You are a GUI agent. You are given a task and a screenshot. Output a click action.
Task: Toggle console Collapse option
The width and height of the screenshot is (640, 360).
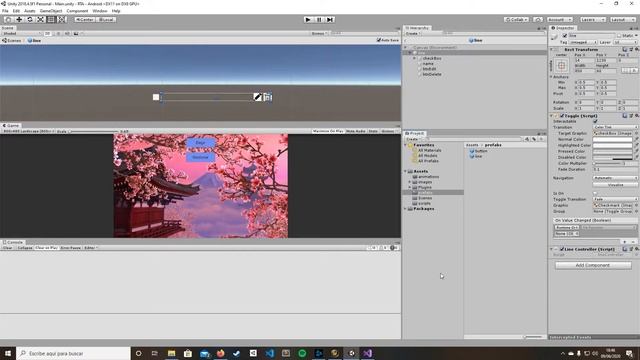(x=24, y=248)
